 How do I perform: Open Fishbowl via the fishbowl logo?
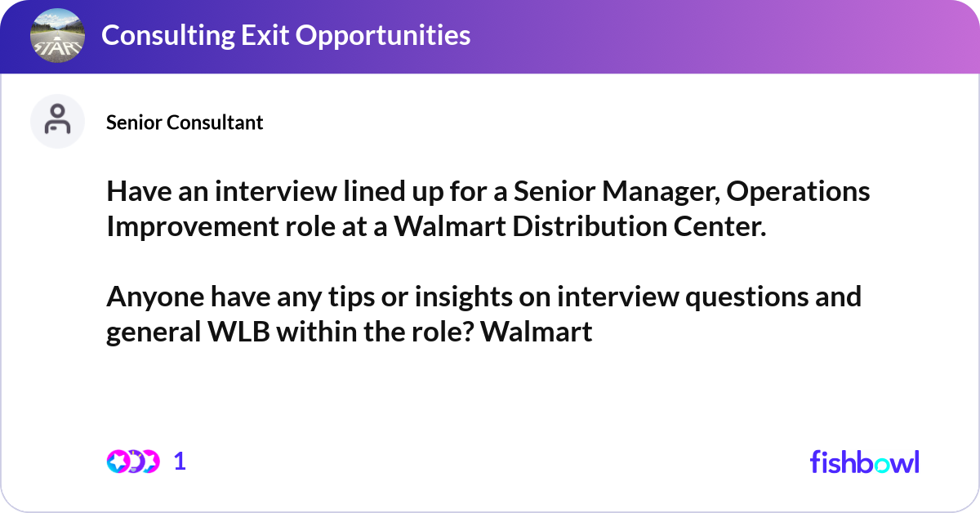(x=864, y=462)
